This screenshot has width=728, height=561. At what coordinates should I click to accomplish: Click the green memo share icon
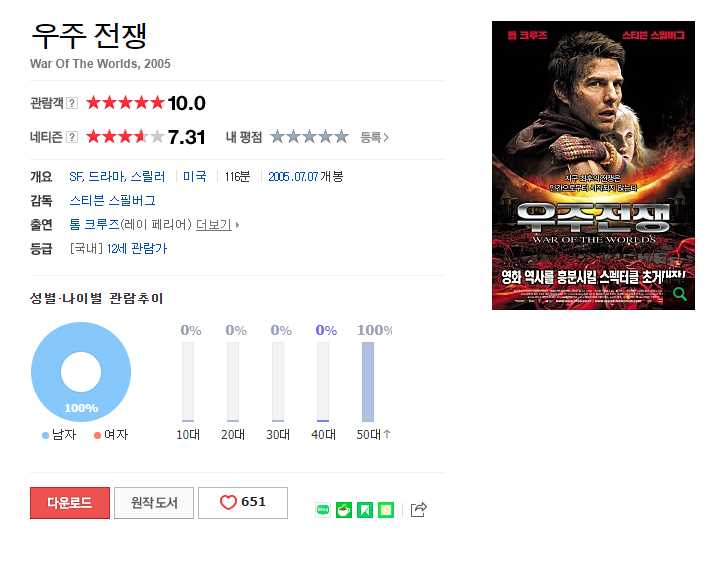pos(386,510)
